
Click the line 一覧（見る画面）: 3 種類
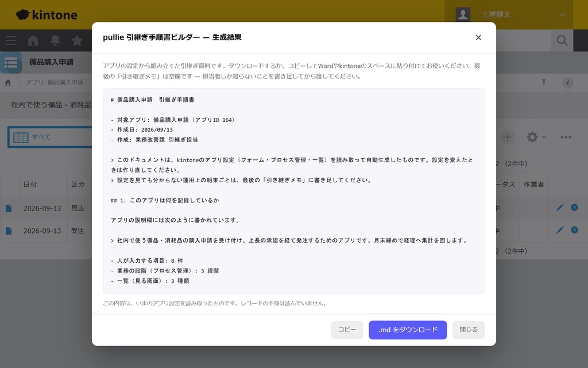point(150,281)
